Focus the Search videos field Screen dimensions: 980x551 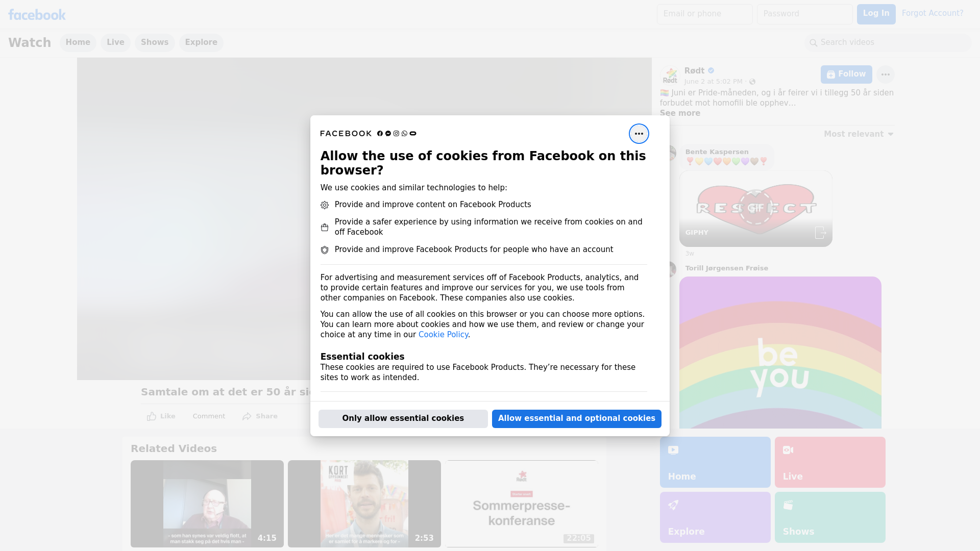point(888,42)
